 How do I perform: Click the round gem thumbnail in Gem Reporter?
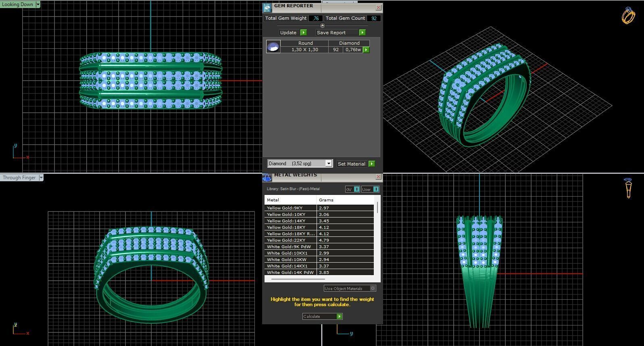tap(273, 47)
